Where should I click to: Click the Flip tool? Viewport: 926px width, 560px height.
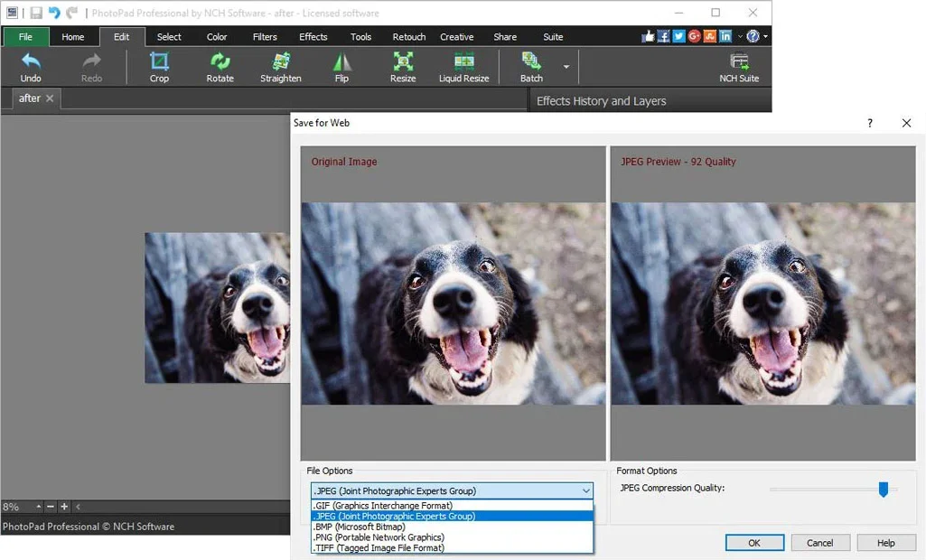[341, 66]
